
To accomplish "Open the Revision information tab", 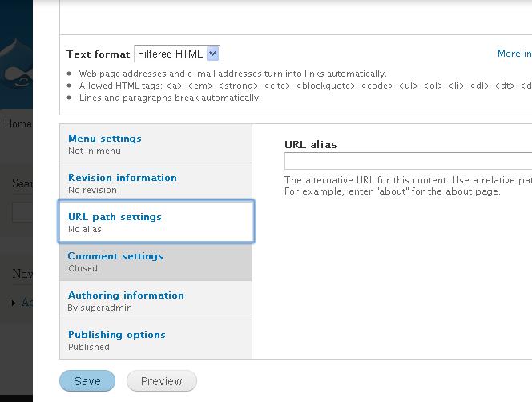I will (123, 178).
